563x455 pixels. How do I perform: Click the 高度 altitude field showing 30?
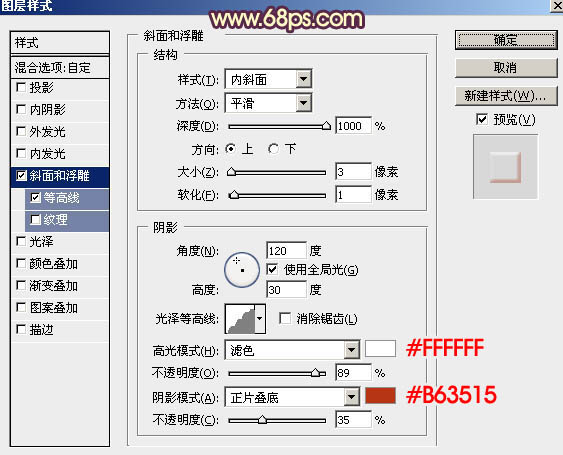click(287, 289)
